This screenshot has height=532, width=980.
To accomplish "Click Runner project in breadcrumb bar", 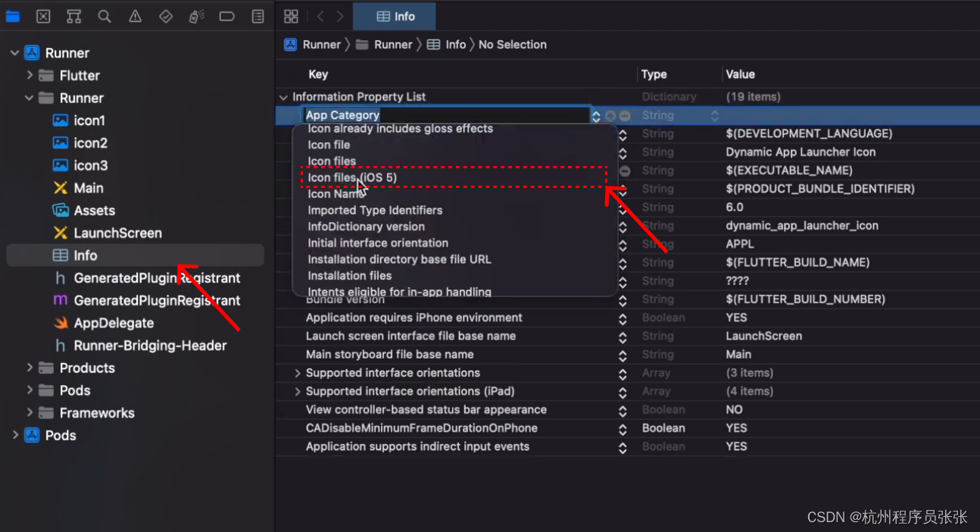I will click(312, 45).
